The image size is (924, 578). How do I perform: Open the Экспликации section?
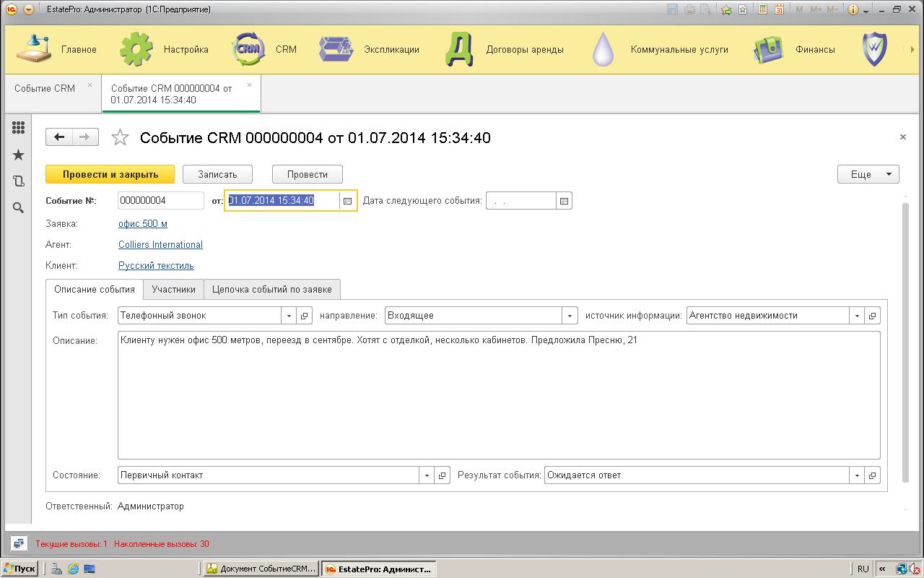(370, 49)
